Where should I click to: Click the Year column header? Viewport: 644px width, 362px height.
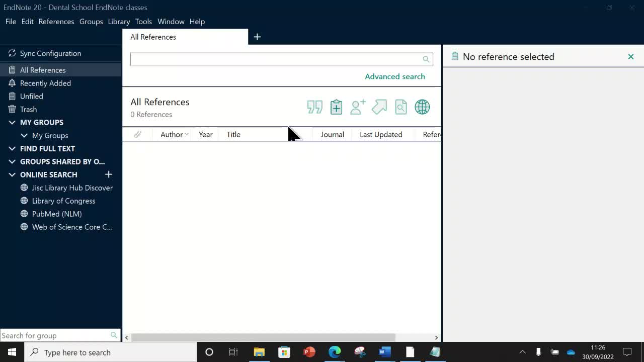click(206, 134)
